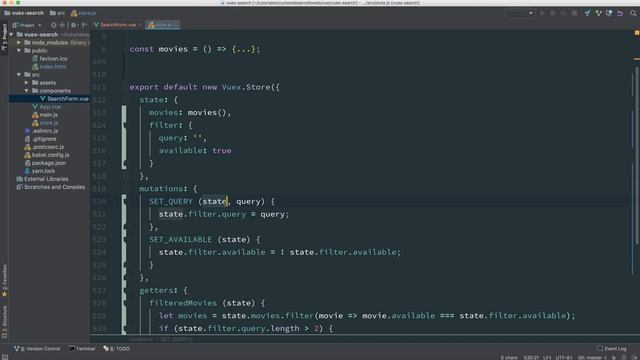Expand the node_modules folder arrow
640x360 pixels.
click(x=19, y=42)
